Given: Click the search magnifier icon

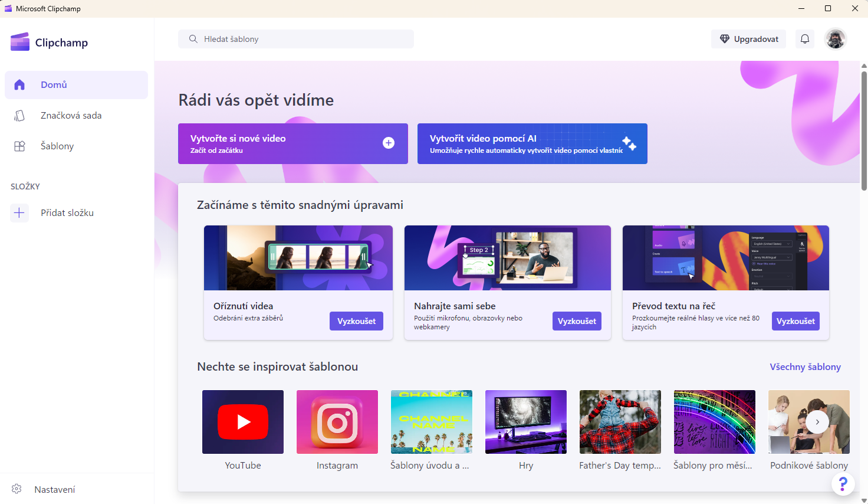Looking at the screenshot, I should tap(193, 39).
